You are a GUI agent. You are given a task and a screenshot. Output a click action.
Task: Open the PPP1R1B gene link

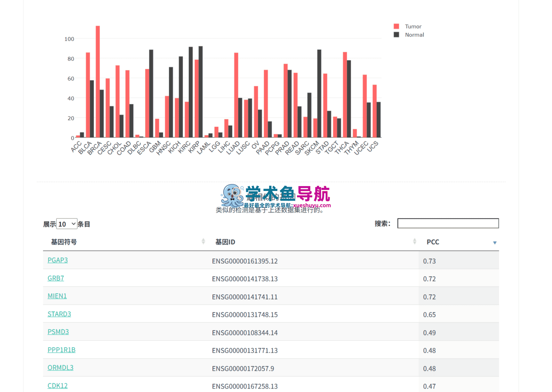(62, 350)
